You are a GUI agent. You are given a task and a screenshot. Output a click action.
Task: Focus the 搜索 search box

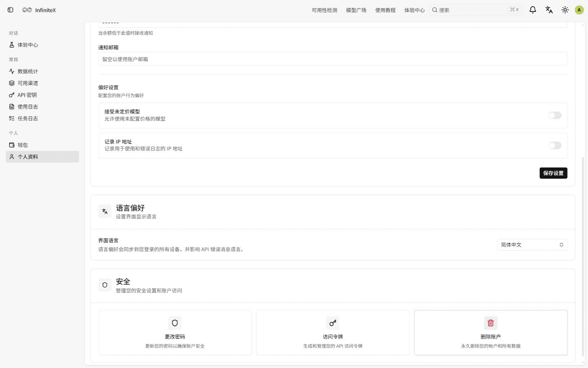pyautogui.click(x=476, y=10)
